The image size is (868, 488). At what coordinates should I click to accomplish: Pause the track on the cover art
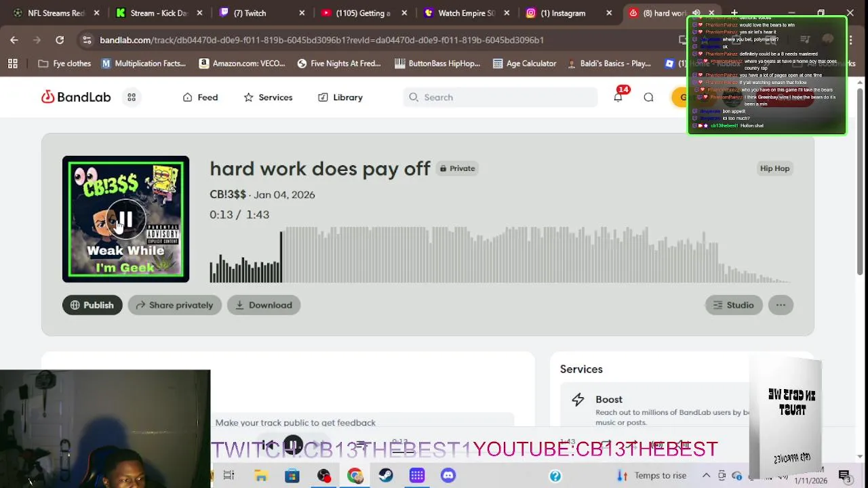125,219
